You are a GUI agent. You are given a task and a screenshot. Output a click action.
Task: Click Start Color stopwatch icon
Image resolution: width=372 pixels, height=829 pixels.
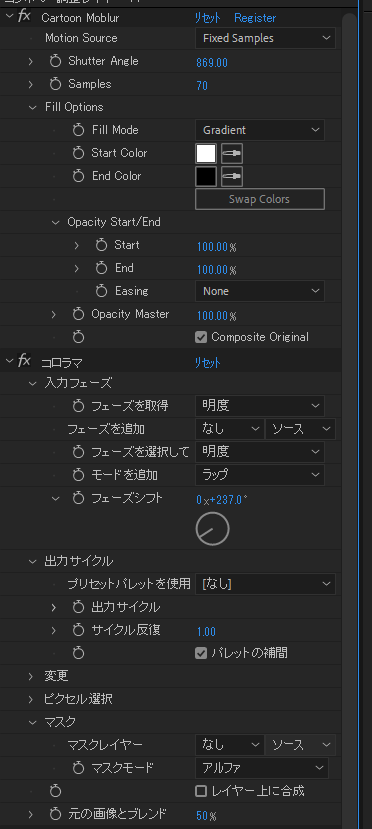(x=78, y=153)
